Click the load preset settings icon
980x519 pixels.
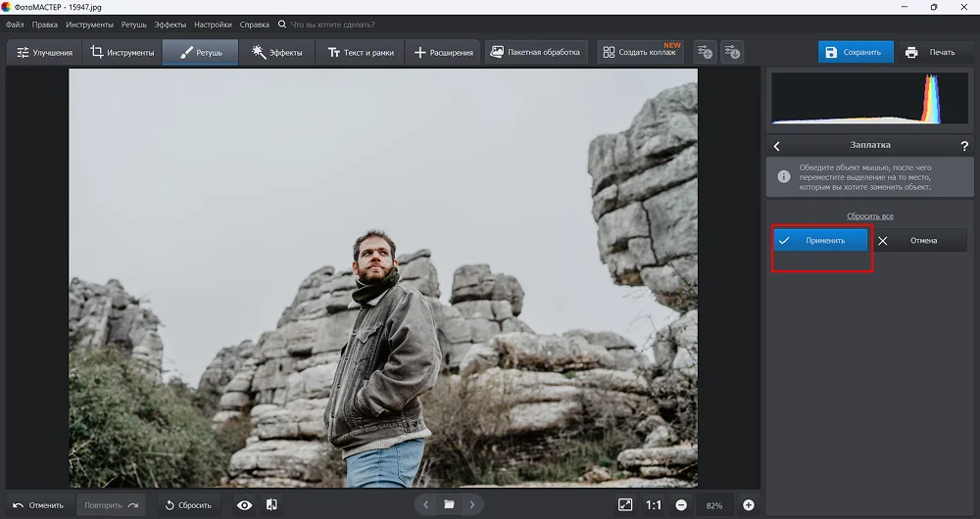click(x=732, y=52)
